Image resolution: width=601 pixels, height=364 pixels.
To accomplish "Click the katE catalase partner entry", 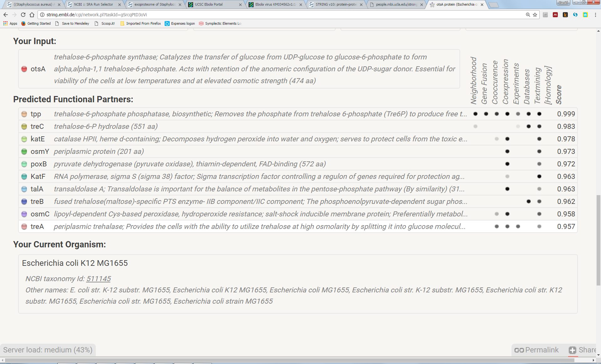I will 38,139.
